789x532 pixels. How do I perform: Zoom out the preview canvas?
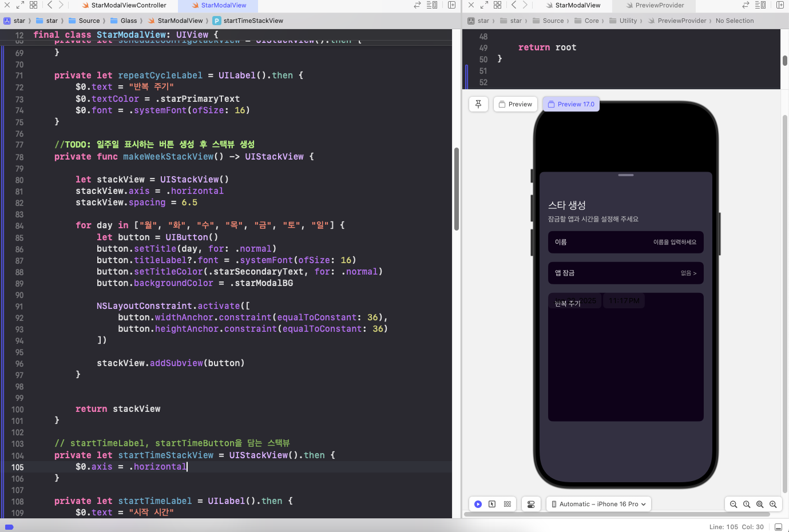734,504
